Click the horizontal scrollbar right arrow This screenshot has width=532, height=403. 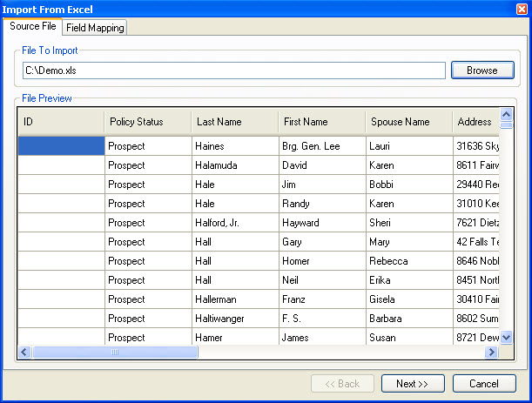click(x=491, y=353)
